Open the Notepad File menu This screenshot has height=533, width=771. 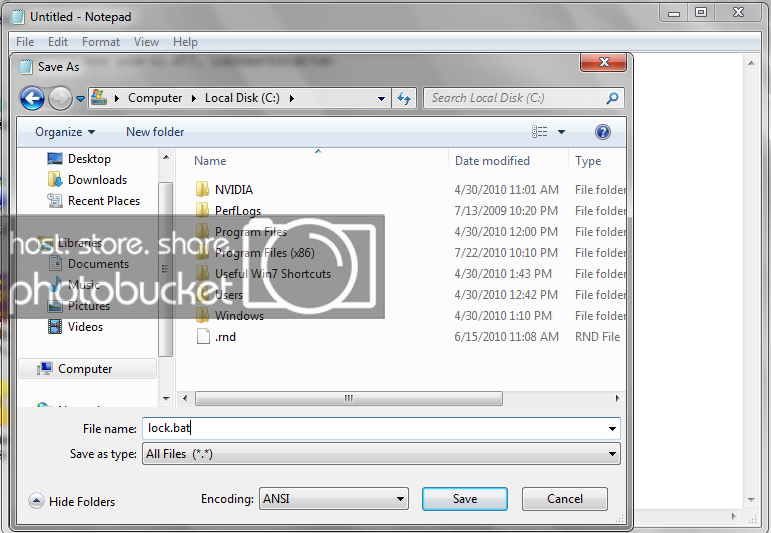(x=25, y=42)
